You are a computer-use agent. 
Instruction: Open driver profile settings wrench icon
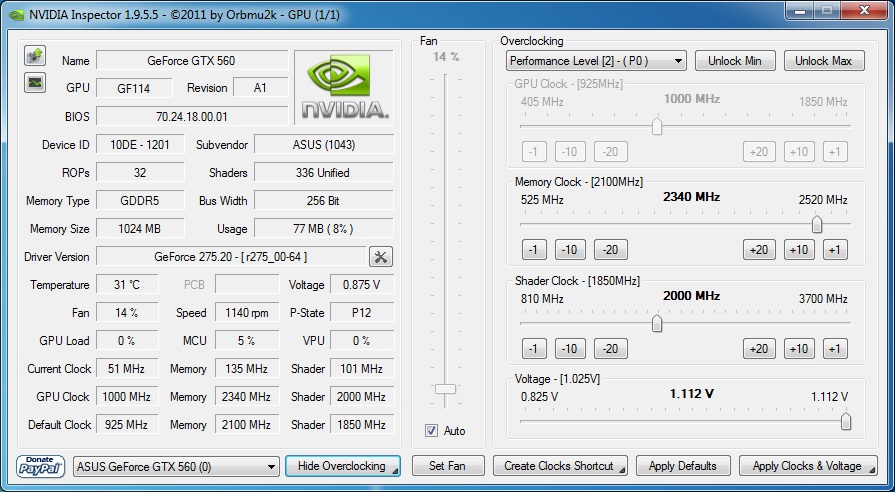point(381,257)
